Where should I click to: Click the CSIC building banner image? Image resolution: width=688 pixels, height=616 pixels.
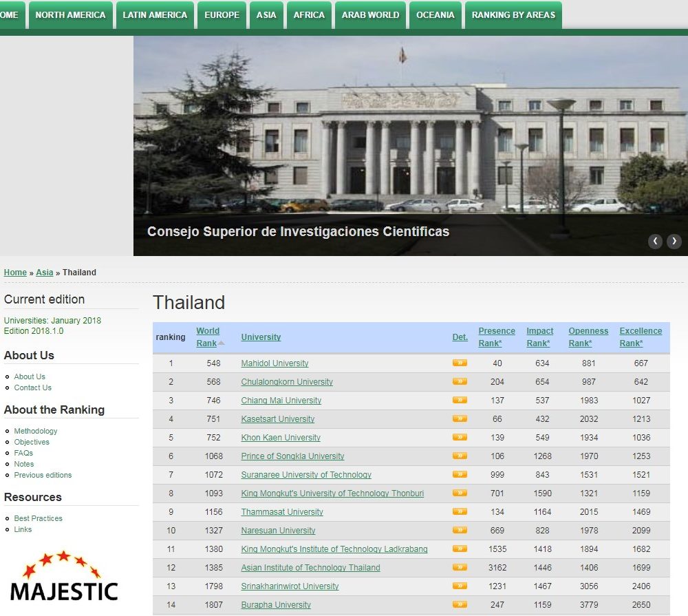(x=410, y=138)
